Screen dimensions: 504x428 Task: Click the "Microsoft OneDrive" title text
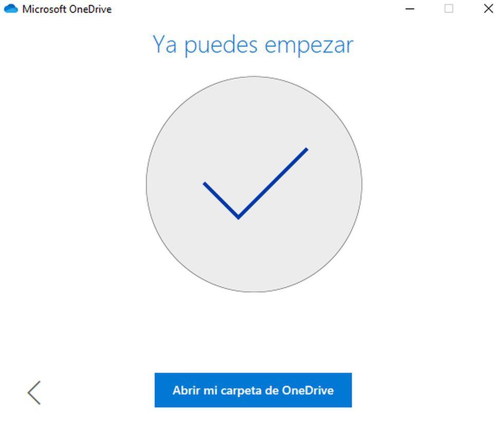66,9
